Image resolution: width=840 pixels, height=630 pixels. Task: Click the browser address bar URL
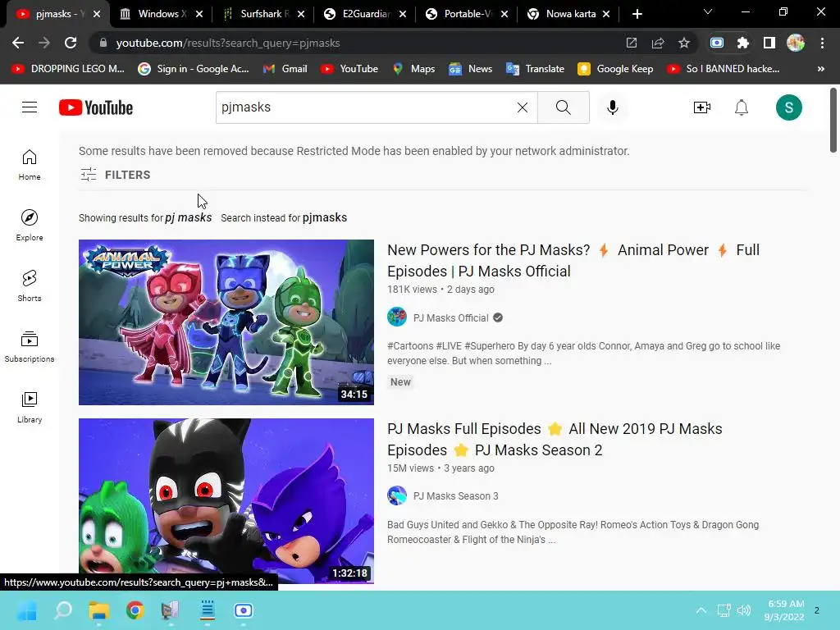(228, 43)
